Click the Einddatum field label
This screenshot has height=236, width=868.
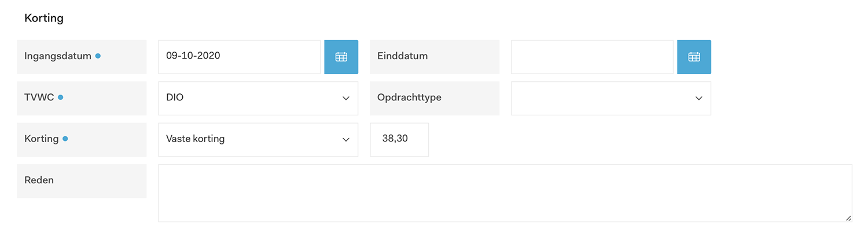point(402,56)
